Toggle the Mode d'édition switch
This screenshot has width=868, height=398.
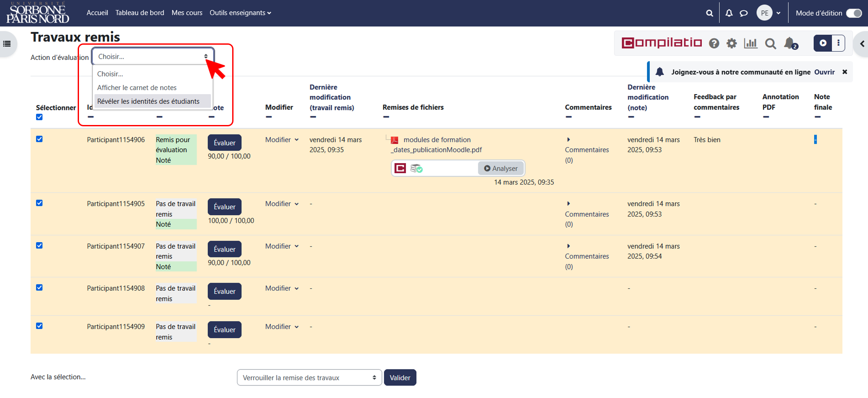[854, 13]
